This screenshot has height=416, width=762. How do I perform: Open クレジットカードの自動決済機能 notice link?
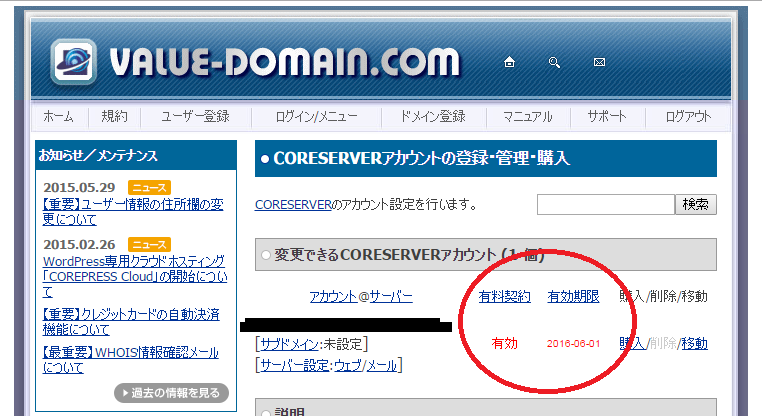tap(131, 322)
